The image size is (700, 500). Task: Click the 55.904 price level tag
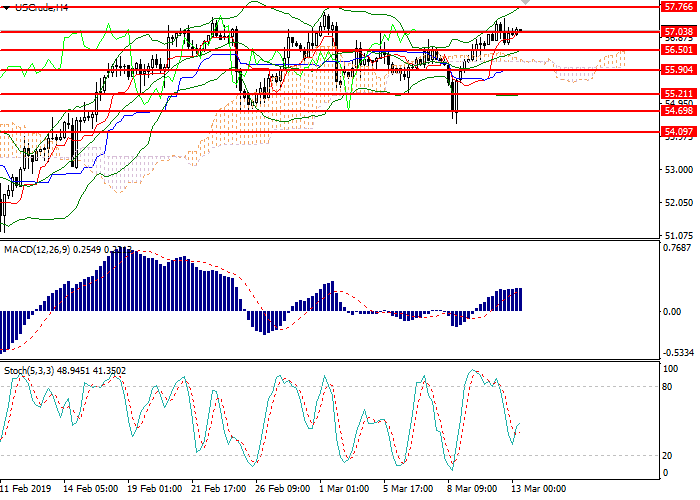677,70
